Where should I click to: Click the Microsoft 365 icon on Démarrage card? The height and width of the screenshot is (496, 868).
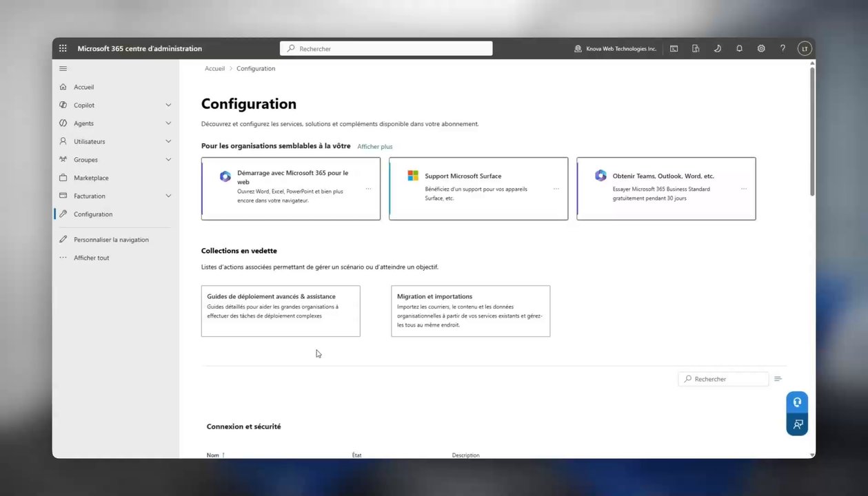[x=225, y=176]
